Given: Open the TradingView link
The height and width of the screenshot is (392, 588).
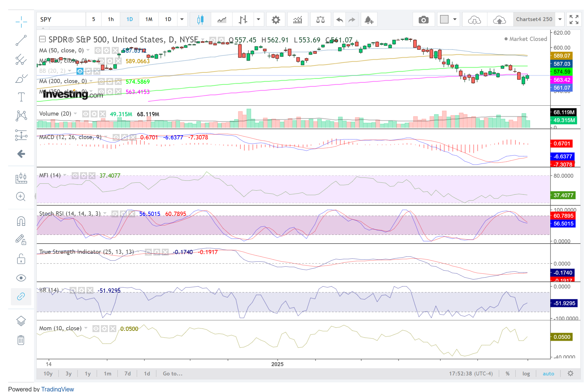Looking at the screenshot, I should click(x=58, y=389).
